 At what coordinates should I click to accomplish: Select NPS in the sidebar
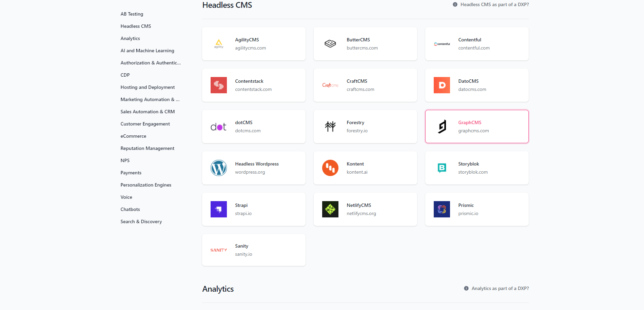pyautogui.click(x=125, y=160)
